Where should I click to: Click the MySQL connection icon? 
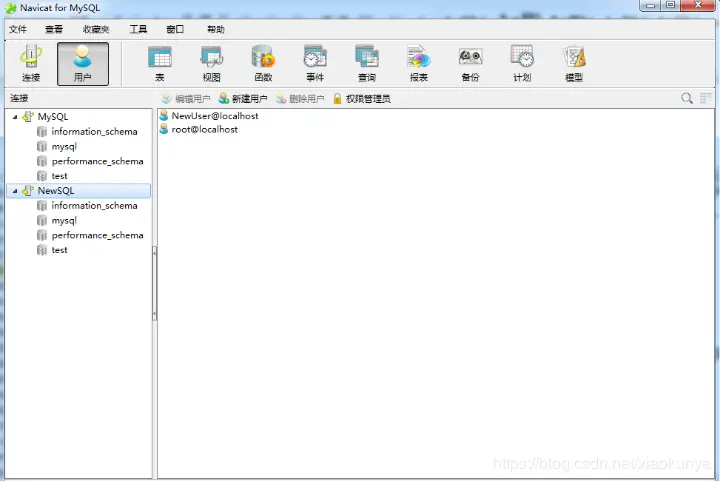coord(28,117)
